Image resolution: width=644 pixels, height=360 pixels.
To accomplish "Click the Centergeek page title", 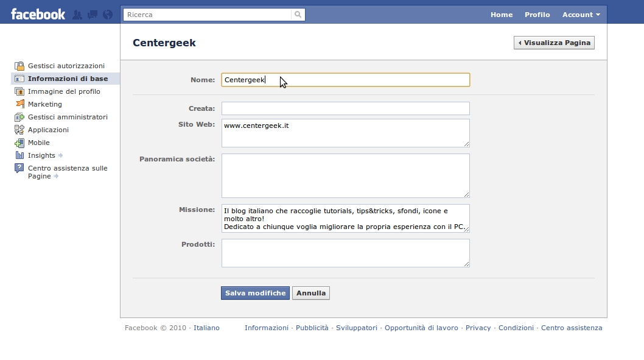I will coord(164,43).
